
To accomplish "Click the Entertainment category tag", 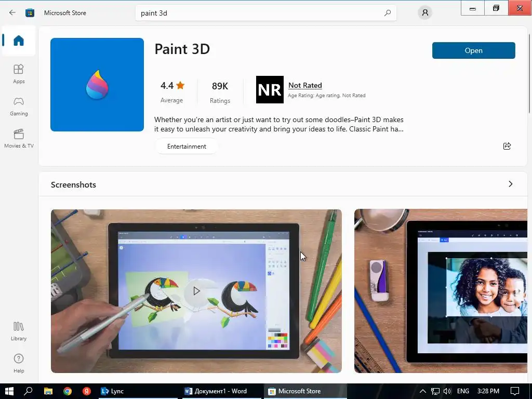I will click(x=187, y=146).
